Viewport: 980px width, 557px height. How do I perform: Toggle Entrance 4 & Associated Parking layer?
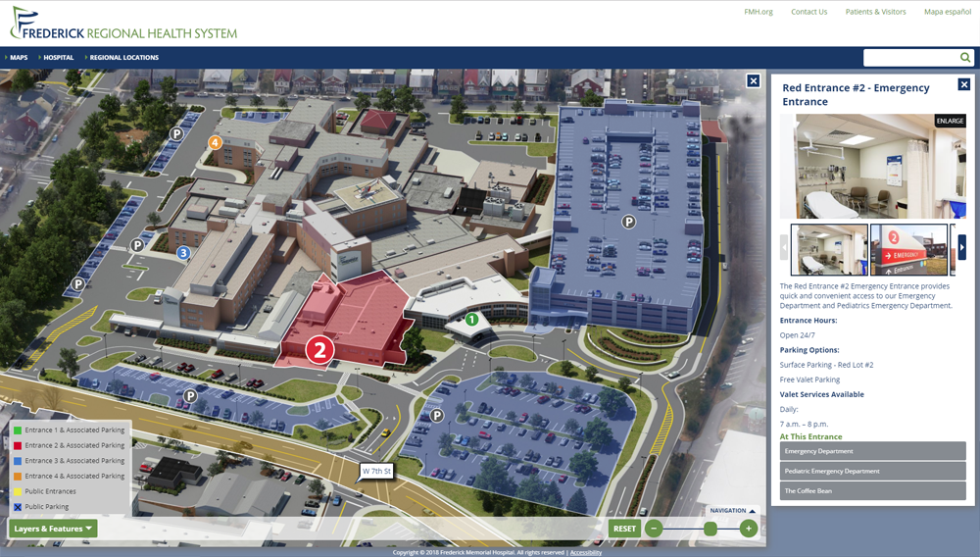pos(69,476)
